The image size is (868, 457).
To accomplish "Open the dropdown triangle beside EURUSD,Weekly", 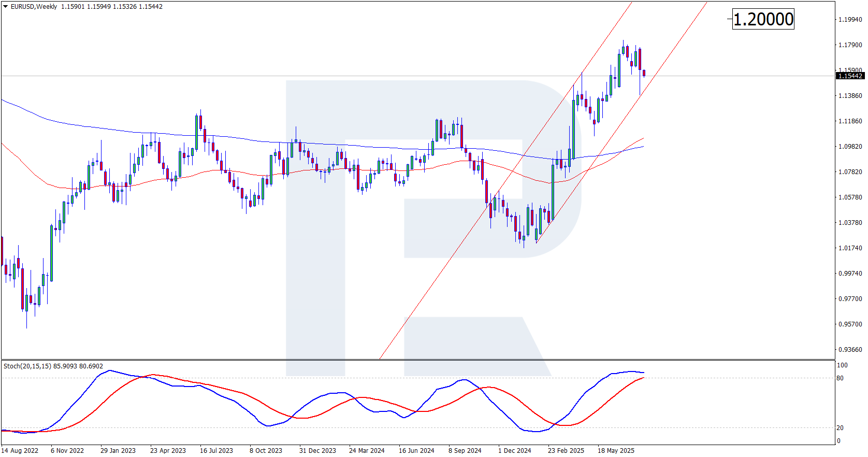I will (6, 7).
